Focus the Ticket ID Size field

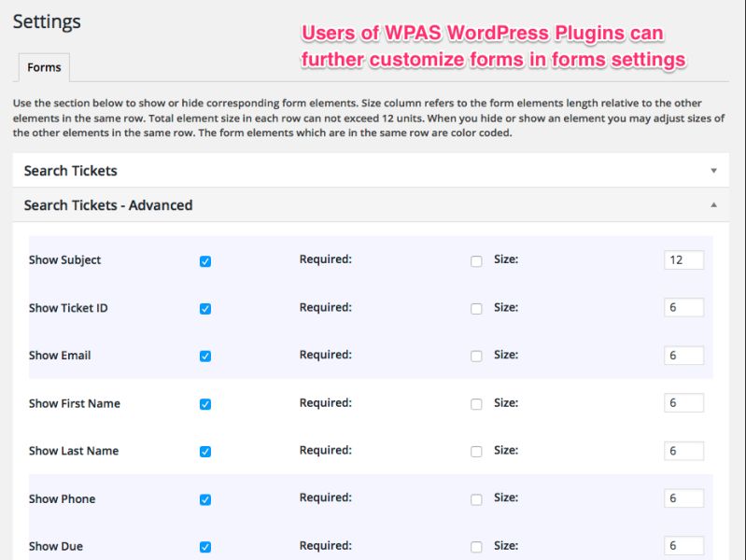pos(683,307)
